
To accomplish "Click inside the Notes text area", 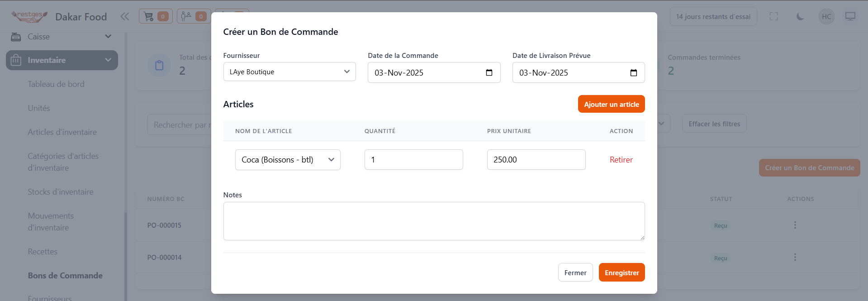I will tap(434, 221).
